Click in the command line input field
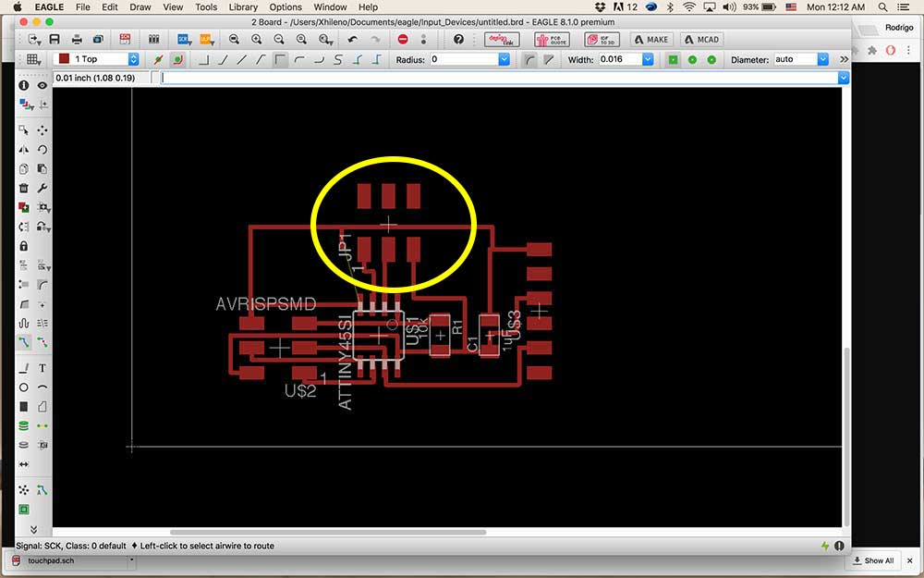Viewport: 924px width, 578px height. coord(499,78)
